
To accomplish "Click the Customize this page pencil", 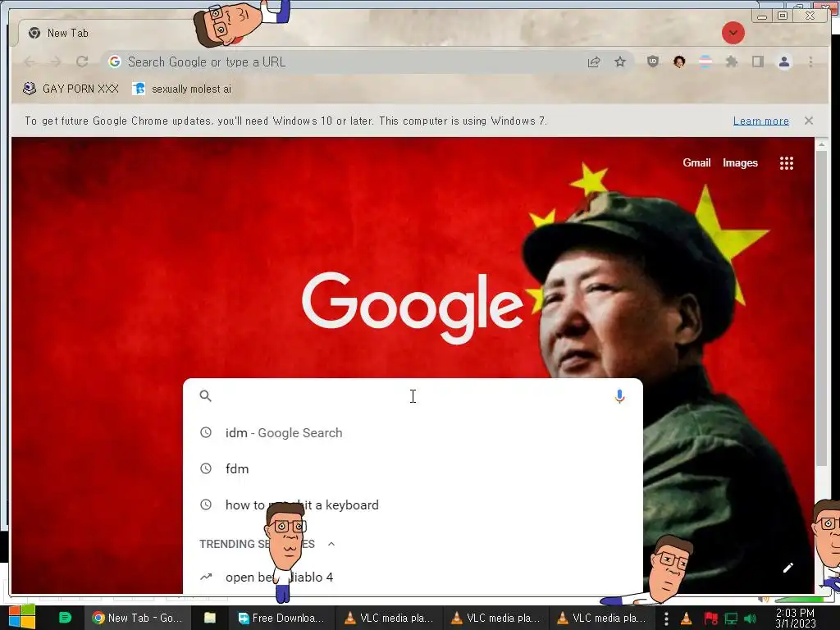I will (x=787, y=568).
